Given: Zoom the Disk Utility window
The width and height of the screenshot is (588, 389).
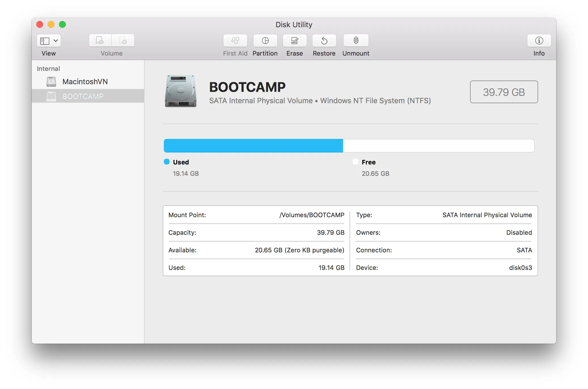Looking at the screenshot, I should coord(62,24).
